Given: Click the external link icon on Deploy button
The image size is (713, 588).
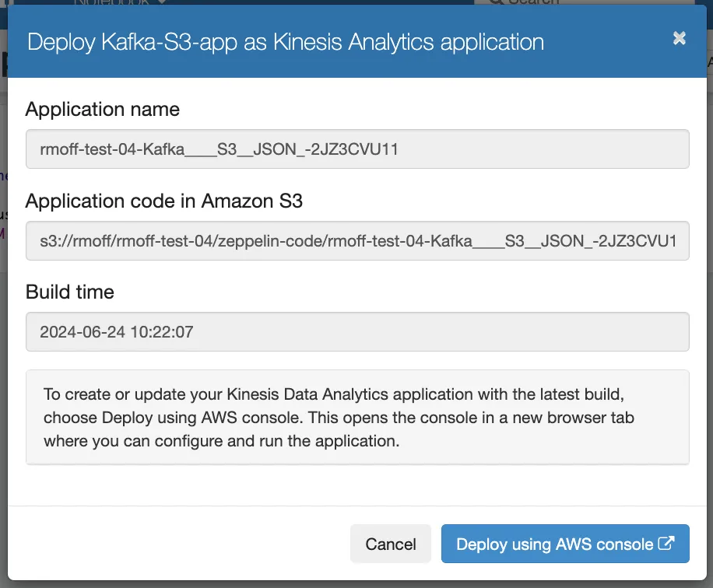Looking at the screenshot, I should point(666,543).
